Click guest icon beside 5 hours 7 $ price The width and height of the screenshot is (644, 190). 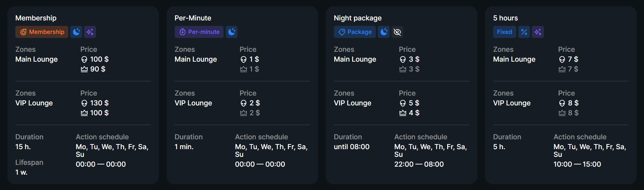coord(562,59)
